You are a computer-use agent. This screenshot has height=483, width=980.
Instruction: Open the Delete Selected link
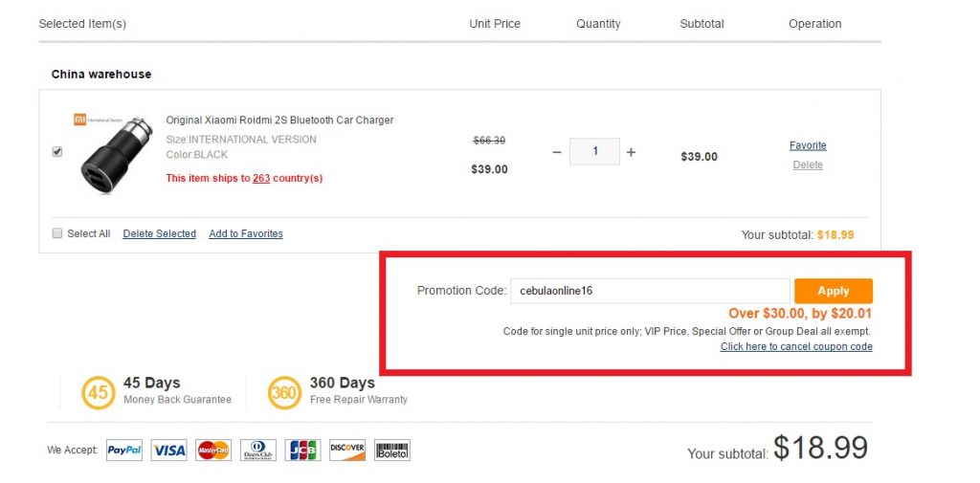160,233
